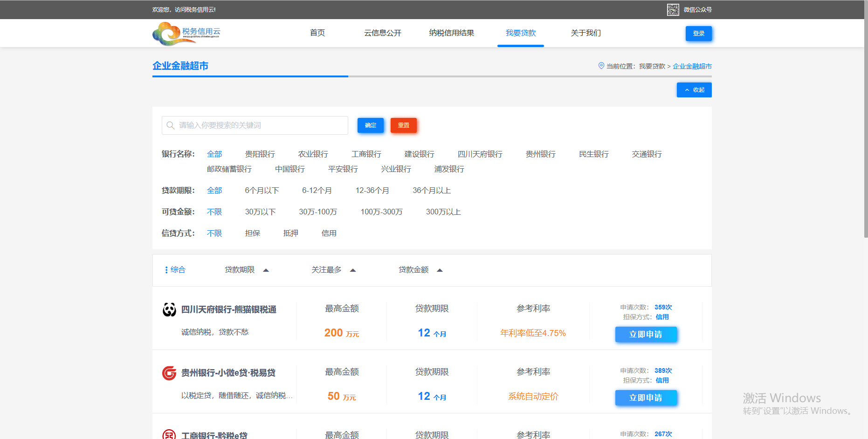
Task: Select 贵阳银行 in the bank name filter
Action: coord(260,154)
